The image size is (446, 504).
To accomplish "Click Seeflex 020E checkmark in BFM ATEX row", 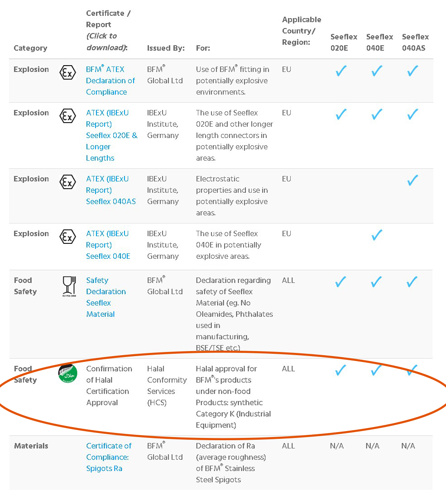I will click(x=341, y=71).
